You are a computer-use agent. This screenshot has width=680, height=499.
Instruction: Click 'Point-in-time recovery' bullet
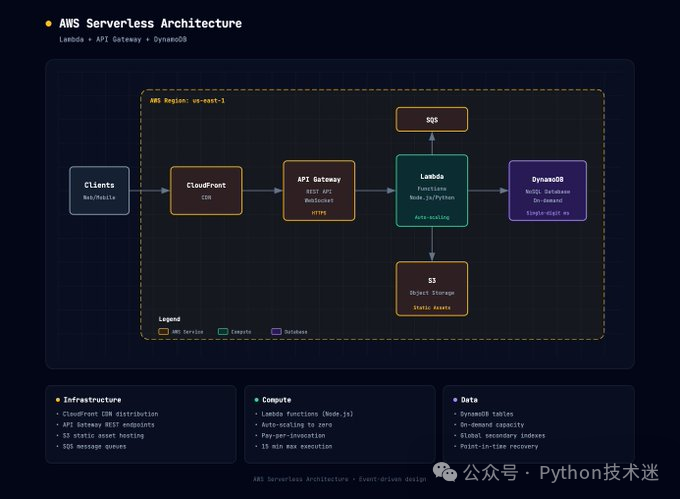[499, 447]
